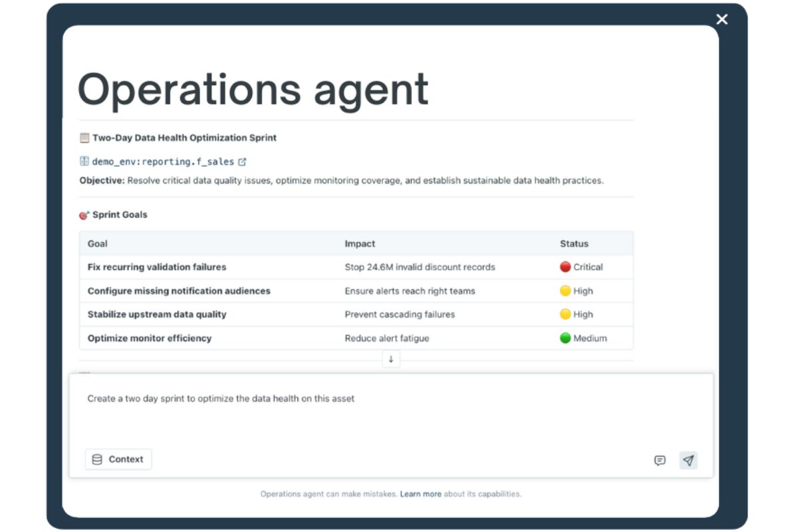Select 'Configure missing notification audiences' goal
798x532 pixels.
pos(179,291)
